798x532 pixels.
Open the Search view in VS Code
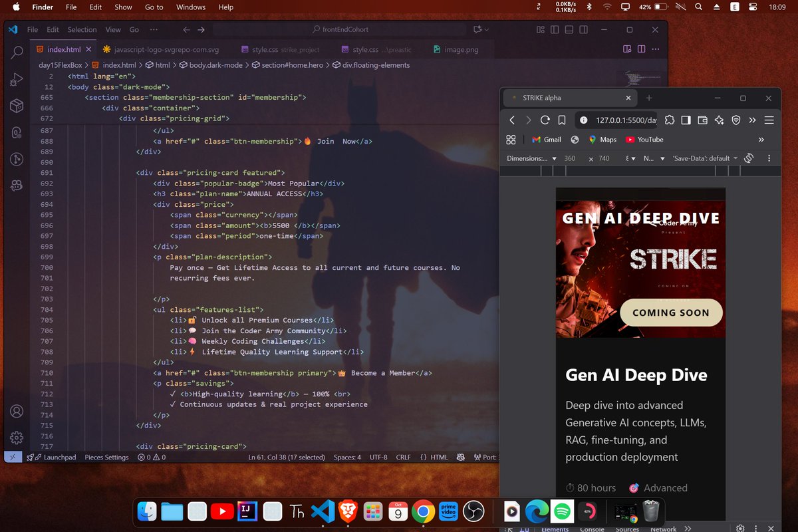[17, 52]
